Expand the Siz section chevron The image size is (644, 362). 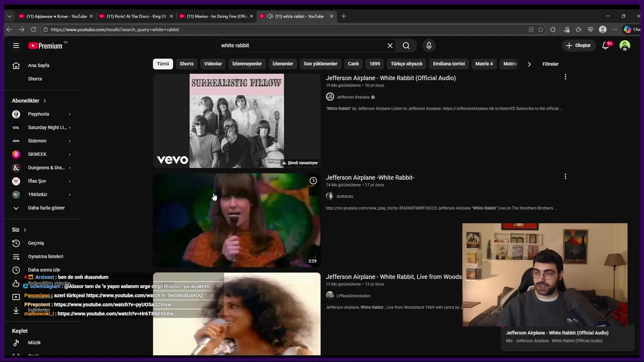click(25, 230)
